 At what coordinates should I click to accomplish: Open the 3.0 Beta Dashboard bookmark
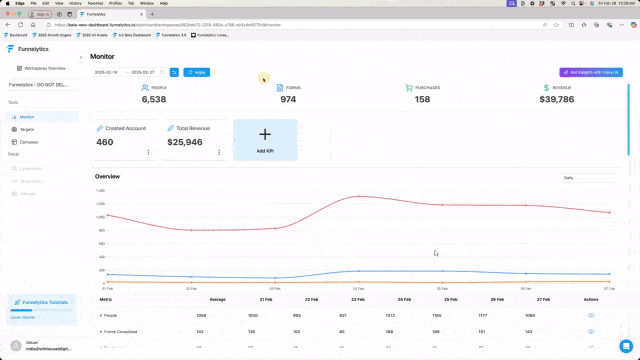click(x=131, y=35)
